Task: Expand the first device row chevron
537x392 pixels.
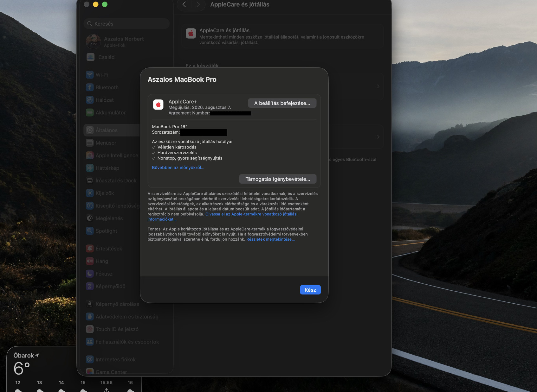Action: pos(378,86)
